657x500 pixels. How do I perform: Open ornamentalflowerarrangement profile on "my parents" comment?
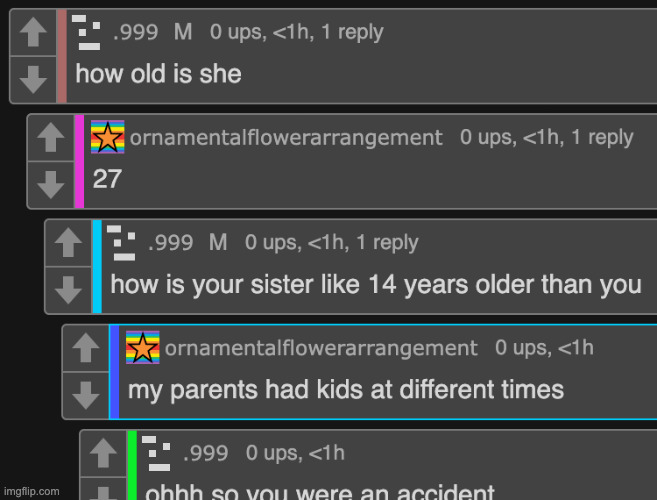point(321,348)
